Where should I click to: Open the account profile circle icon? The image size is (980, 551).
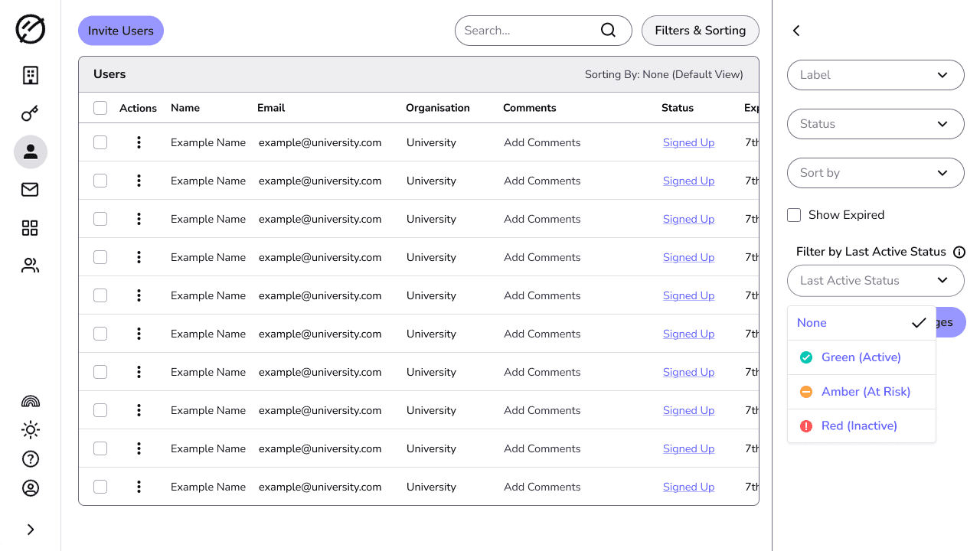click(x=31, y=488)
